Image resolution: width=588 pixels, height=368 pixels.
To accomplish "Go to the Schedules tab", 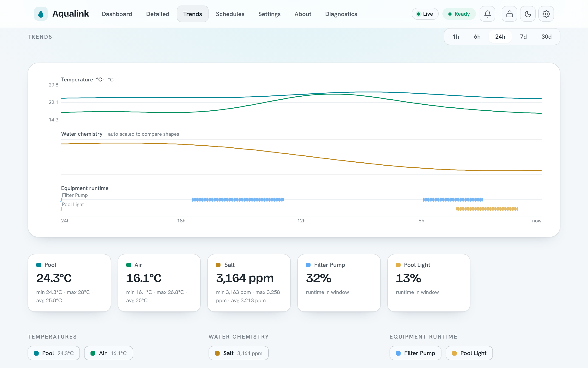I will click(230, 14).
